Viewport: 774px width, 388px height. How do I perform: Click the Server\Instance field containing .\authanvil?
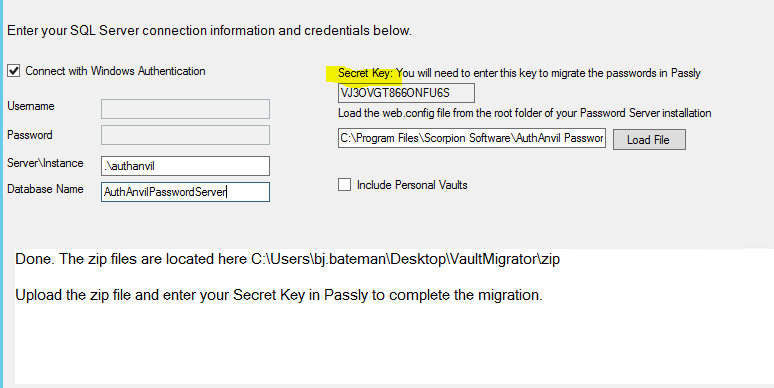coord(185,166)
